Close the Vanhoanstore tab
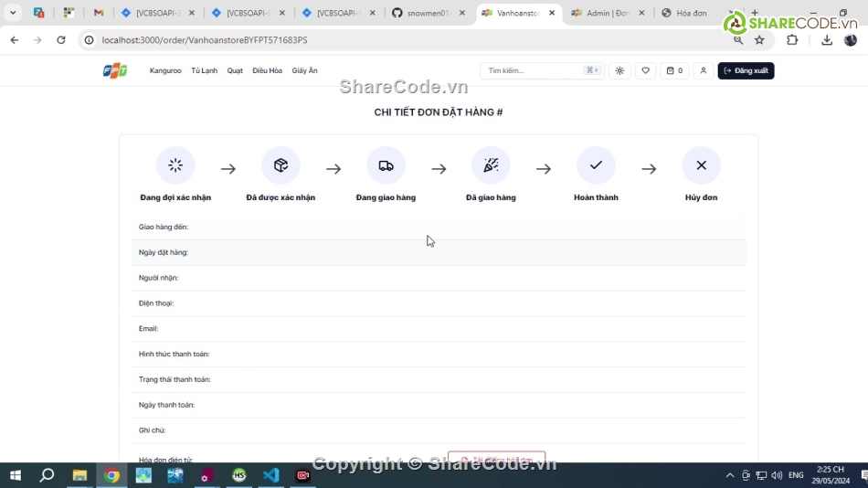868x488 pixels. [552, 13]
